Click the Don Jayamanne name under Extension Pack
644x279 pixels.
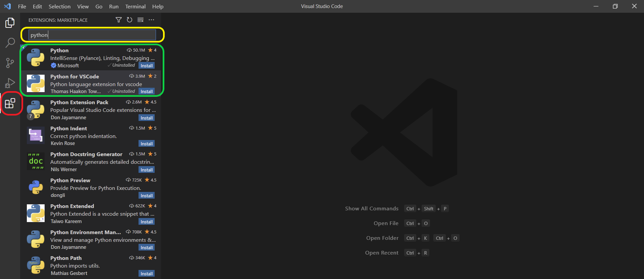click(68, 118)
